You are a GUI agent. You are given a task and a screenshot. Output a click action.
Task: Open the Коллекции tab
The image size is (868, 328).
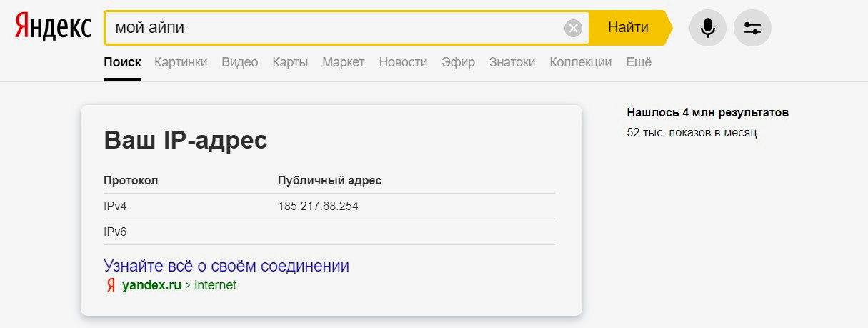pos(581,62)
